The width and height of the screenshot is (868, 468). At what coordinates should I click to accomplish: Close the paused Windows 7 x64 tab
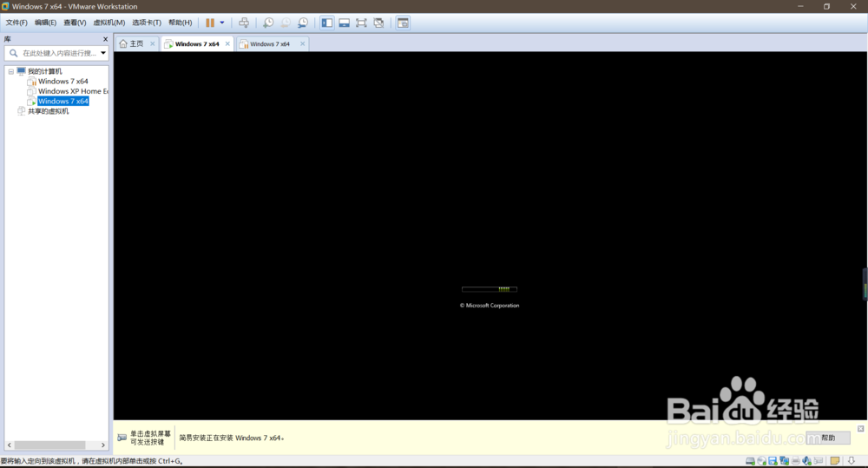302,43
